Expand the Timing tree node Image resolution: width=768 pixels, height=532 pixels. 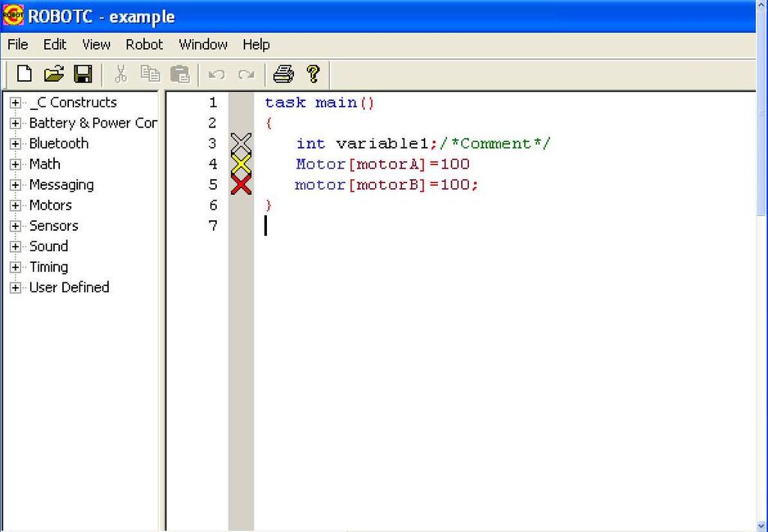[15, 267]
